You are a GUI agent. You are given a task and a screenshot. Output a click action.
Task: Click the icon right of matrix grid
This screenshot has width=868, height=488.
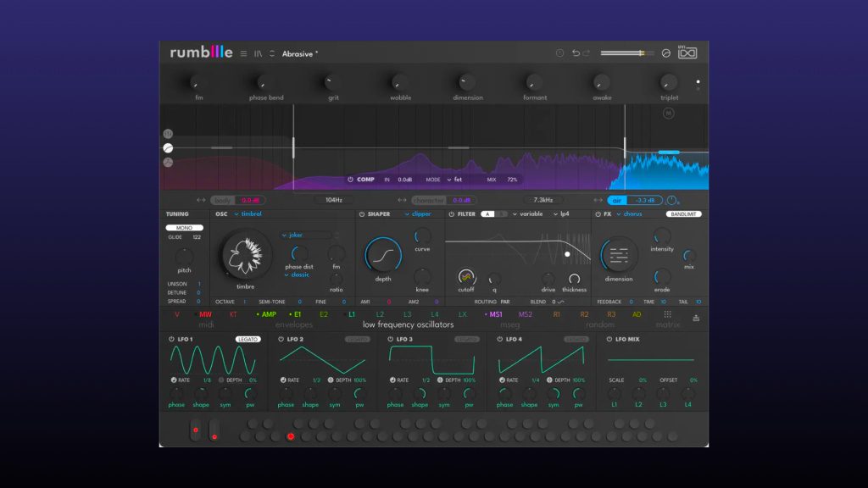tap(696, 318)
